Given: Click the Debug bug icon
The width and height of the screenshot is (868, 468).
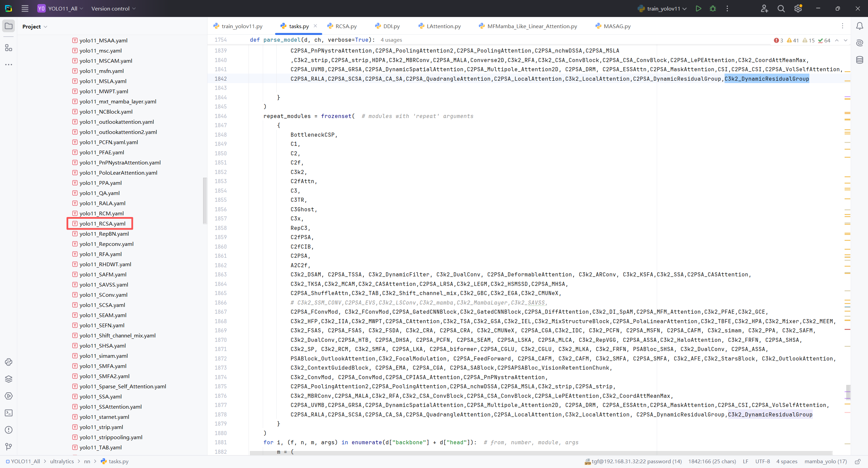Looking at the screenshot, I should [713, 8].
